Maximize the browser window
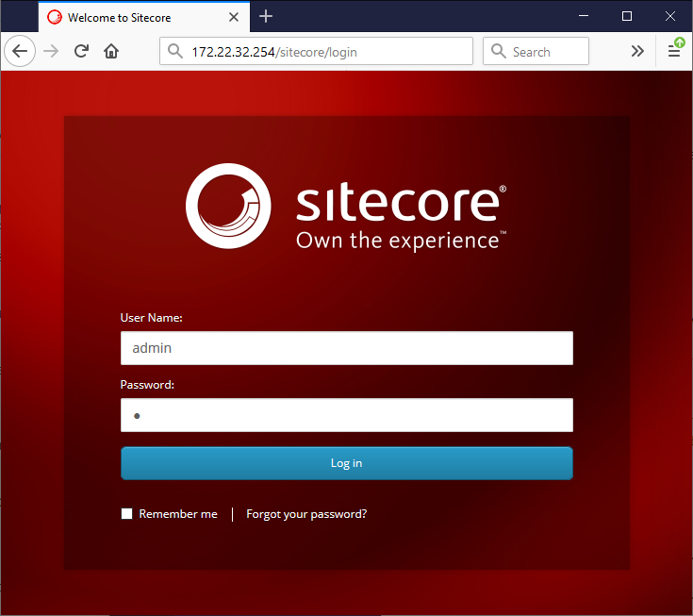Screen dimensions: 693x616 point(627,16)
